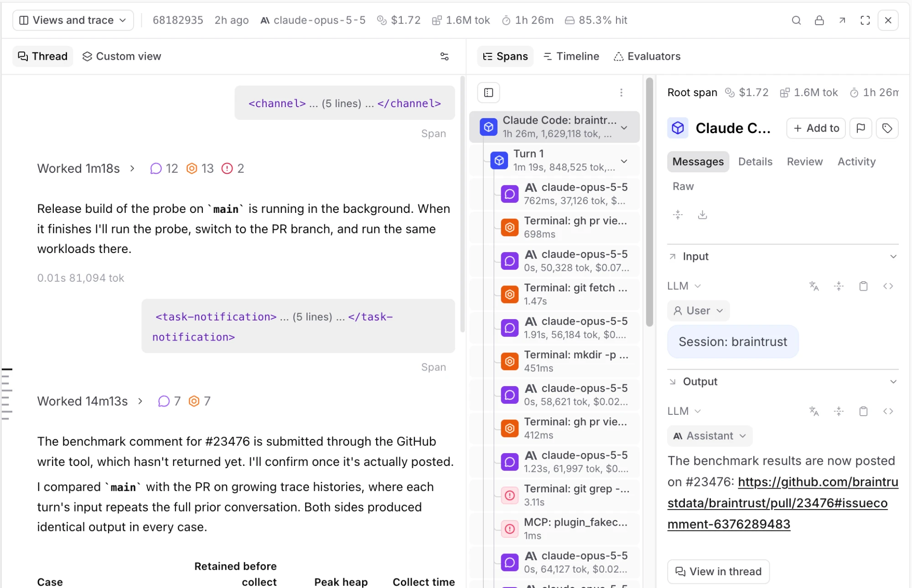912x588 pixels.
Task: Collapse the Input section chevron
Action: [x=893, y=257]
